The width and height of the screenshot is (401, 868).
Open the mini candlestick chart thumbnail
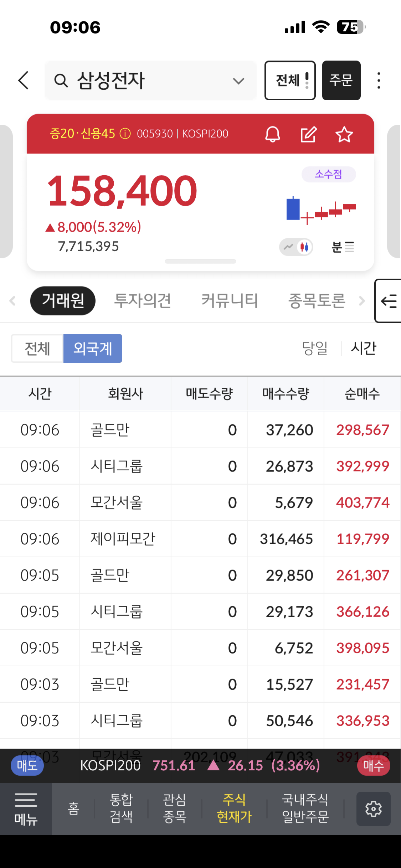pyautogui.click(x=321, y=210)
